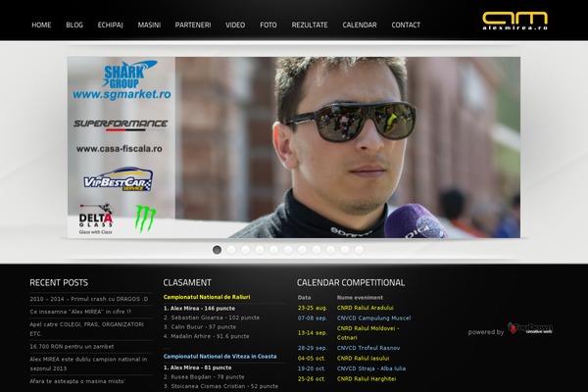Click the 'RECENT POSTS' heading
Screen dimensions: 588x392
tap(59, 283)
